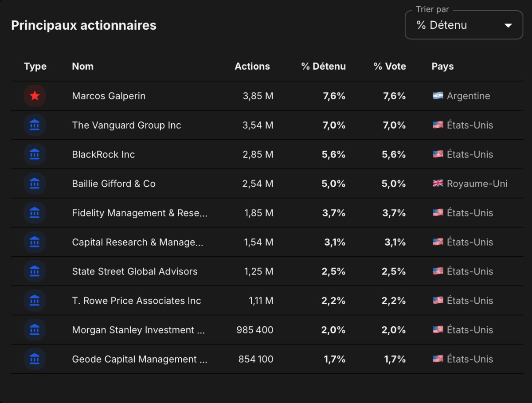Viewport: 532px width, 403px height.
Task: Click the UK flag next to Royaume-Uni
Action: [x=438, y=184]
